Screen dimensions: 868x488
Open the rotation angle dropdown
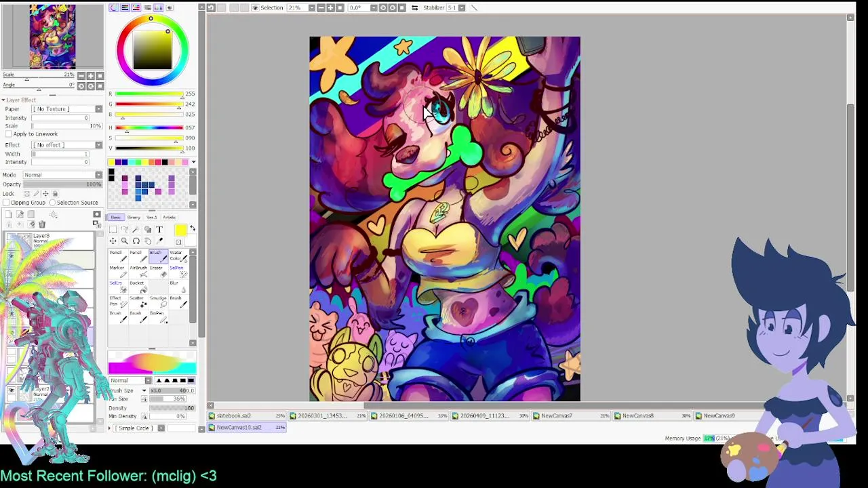[374, 7]
